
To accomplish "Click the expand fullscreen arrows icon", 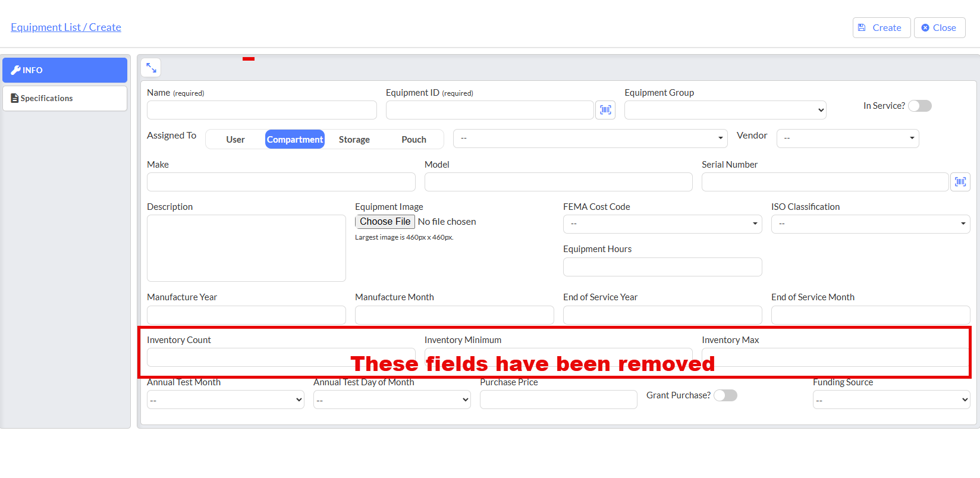I will (x=151, y=68).
